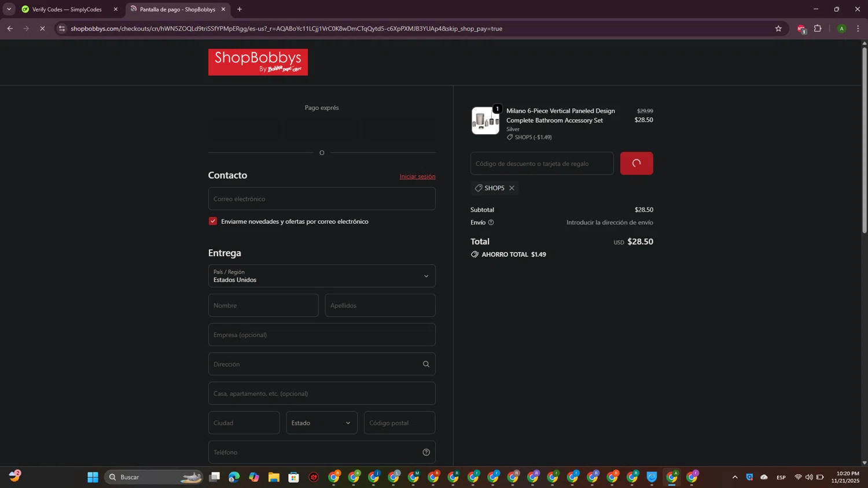Open the Wi-Fi network tray icon
The image size is (868, 488).
(x=798, y=477)
